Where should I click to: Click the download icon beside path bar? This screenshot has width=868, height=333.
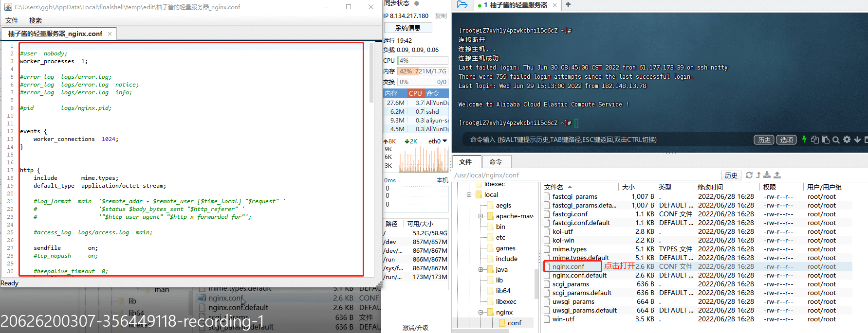click(x=767, y=175)
